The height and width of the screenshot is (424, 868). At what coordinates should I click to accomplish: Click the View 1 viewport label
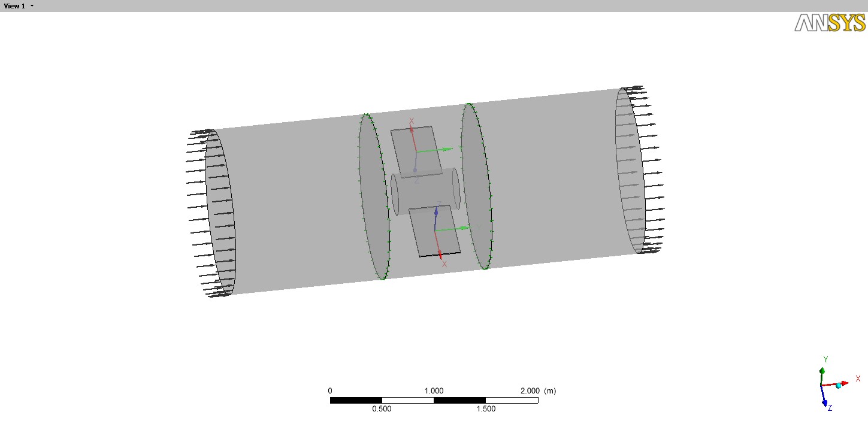click(15, 6)
